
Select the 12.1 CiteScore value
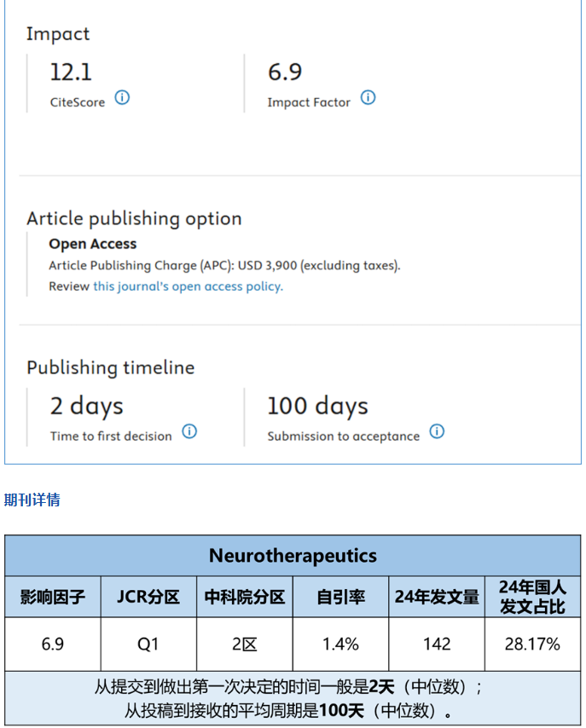coord(71,72)
